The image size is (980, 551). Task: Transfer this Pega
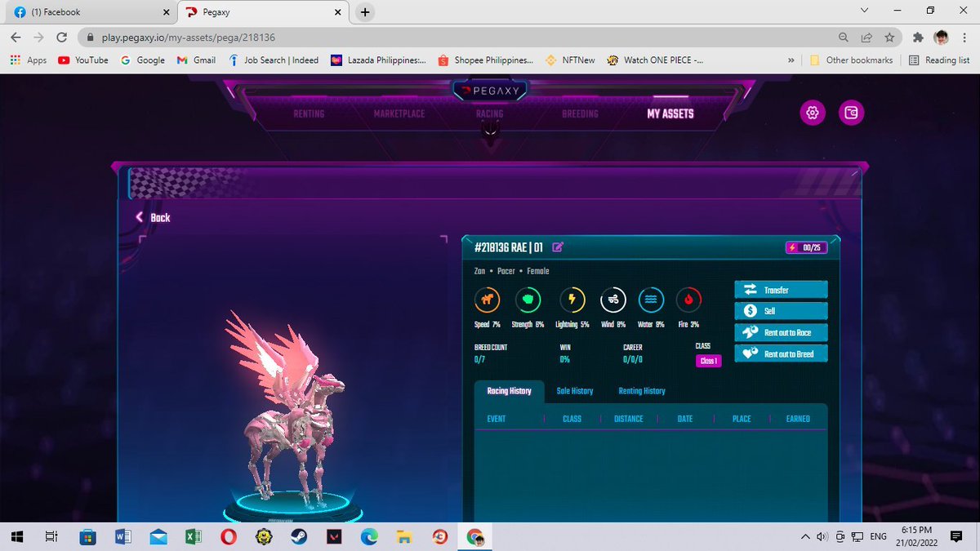[x=782, y=290]
